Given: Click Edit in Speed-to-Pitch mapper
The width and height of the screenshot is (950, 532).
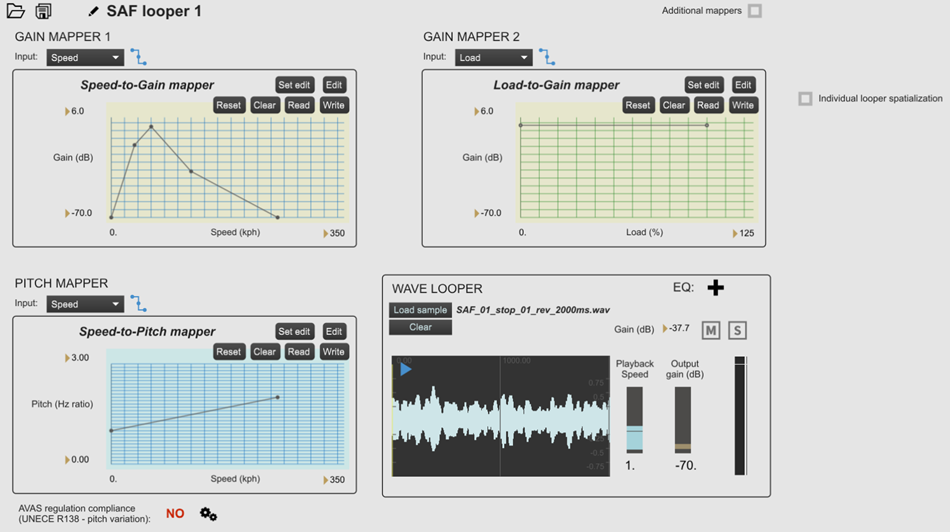Looking at the screenshot, I should (x=334, y=331).
